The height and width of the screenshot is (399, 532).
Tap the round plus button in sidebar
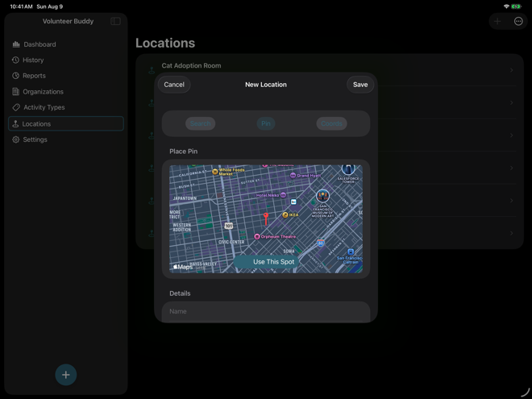pyautogui.click(x=66, y=375)
